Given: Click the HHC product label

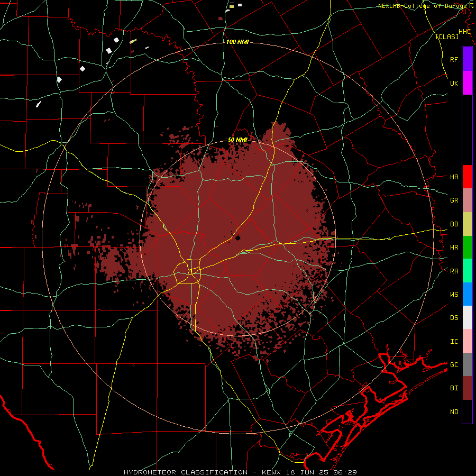Looking at the screenshot, I should (465, 32).
